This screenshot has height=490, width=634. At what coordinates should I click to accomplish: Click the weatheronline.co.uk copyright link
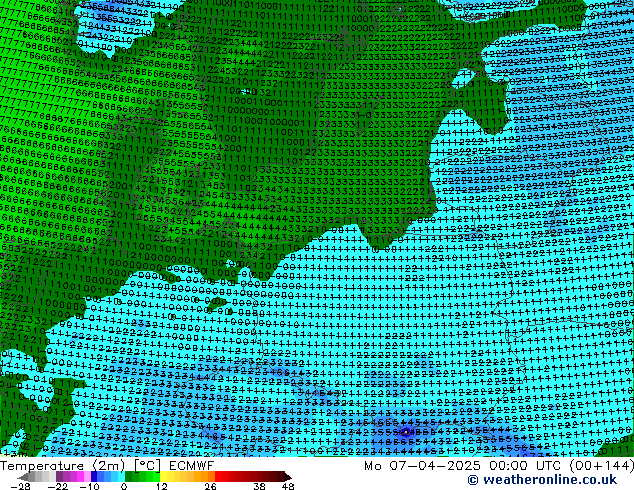click(549, 480)
